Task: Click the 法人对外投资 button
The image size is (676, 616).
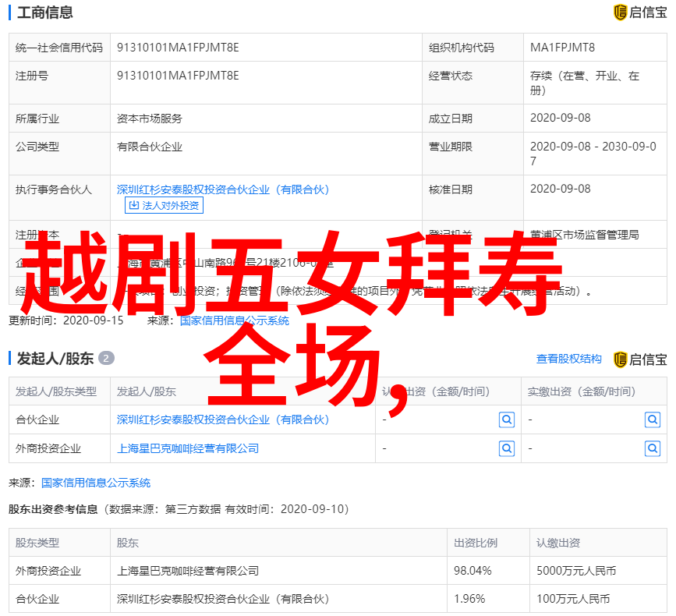Action: 164,205
